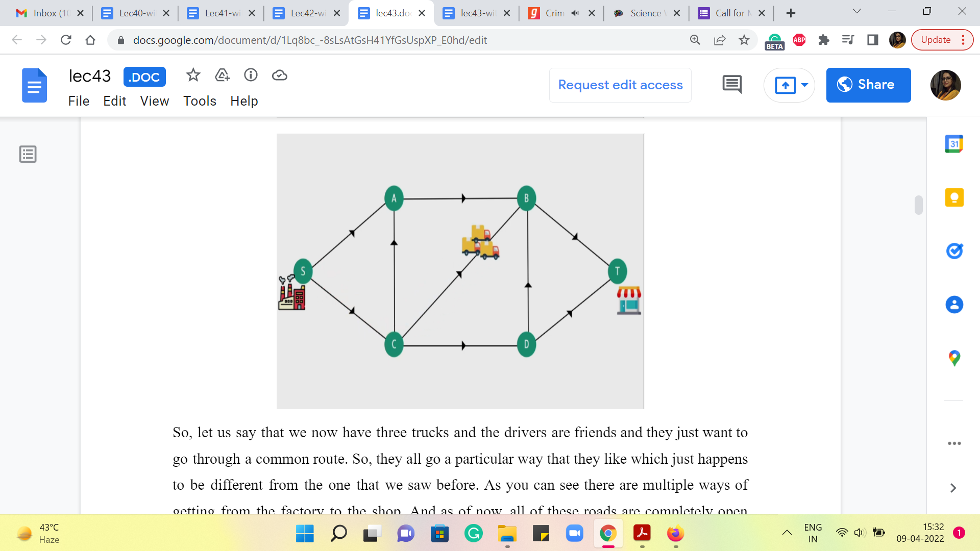Star the lec43 document
The width and height of the screenshot is (980, 551).
[x=193, y=76]
